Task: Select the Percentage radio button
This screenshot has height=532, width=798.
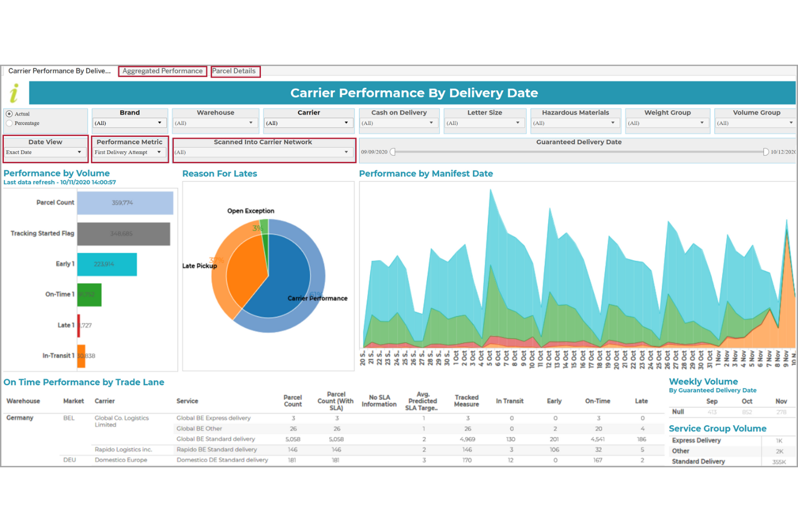Action: [9, 123]
